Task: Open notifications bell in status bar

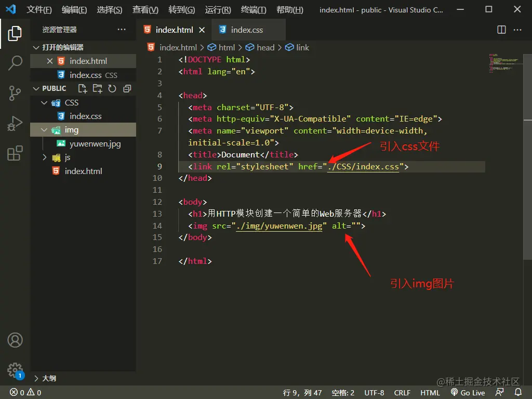Action: tap(518, 393)
